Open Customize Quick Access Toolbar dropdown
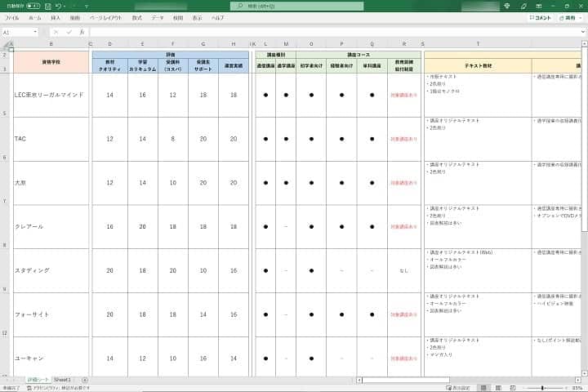This screenshot has height=392, width=588. click(x=87, y=7)
